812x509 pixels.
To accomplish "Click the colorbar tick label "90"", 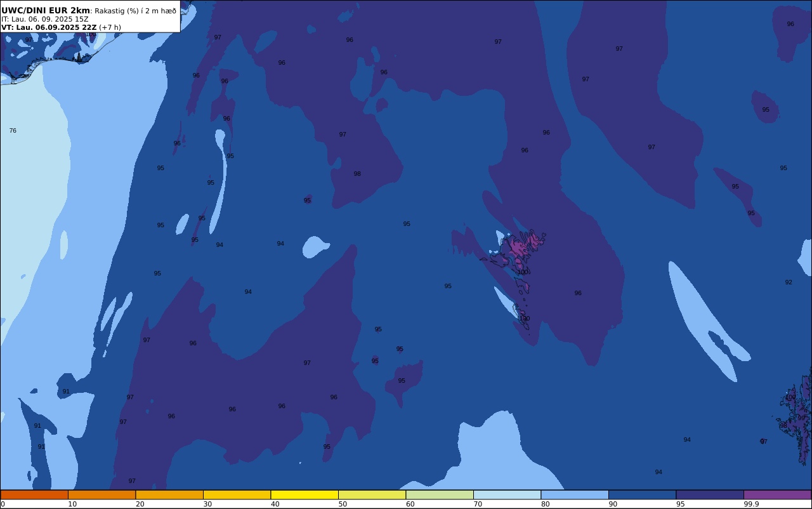I will [x=613, y=504].
